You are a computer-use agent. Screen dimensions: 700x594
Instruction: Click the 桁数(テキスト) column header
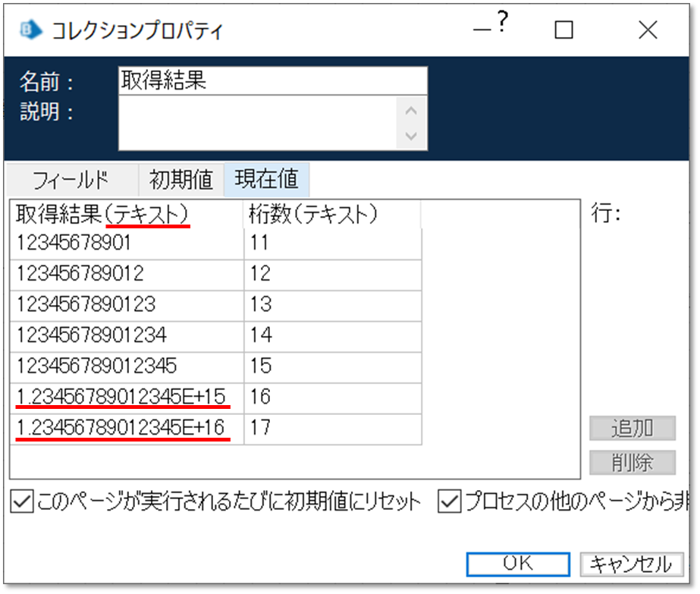[333, 214]
